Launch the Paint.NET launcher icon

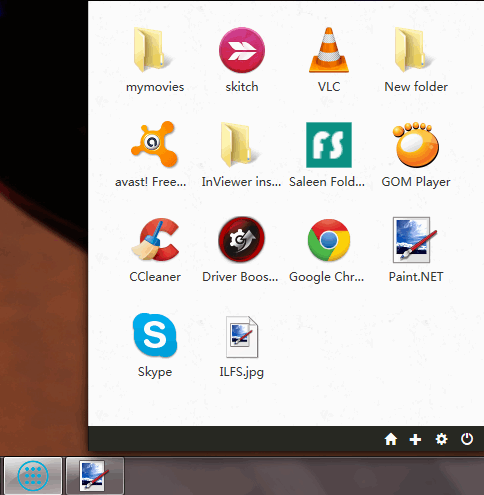[x=415, y=240]
